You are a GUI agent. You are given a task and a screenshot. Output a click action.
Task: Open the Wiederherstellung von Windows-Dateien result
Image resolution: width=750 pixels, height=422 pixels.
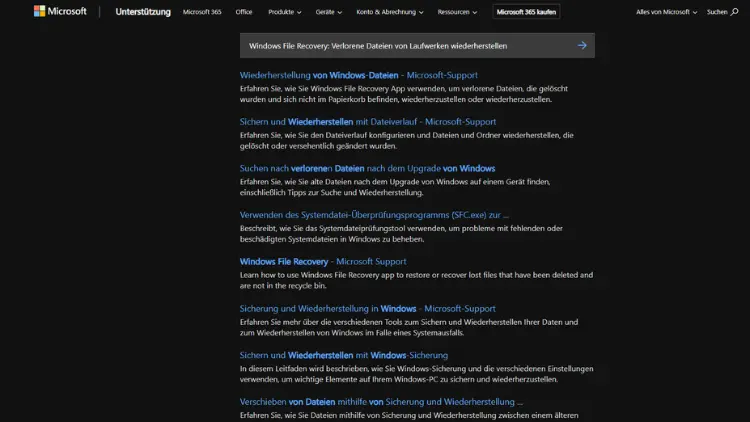[358, 75]
